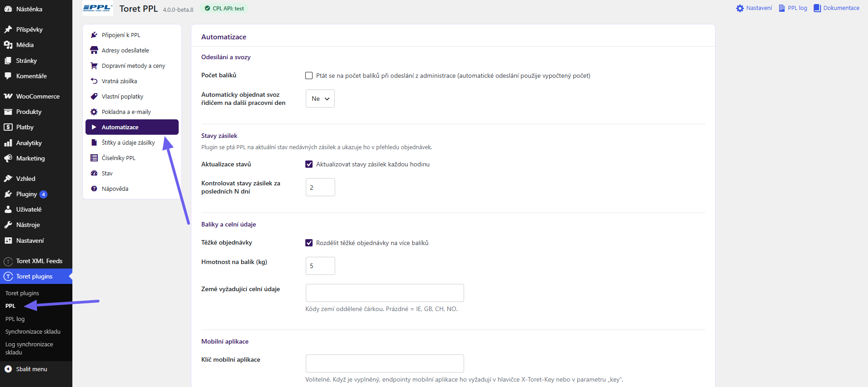Toggle split heavy orders checkbox
The image size is (868, 387).
[309, 243]
